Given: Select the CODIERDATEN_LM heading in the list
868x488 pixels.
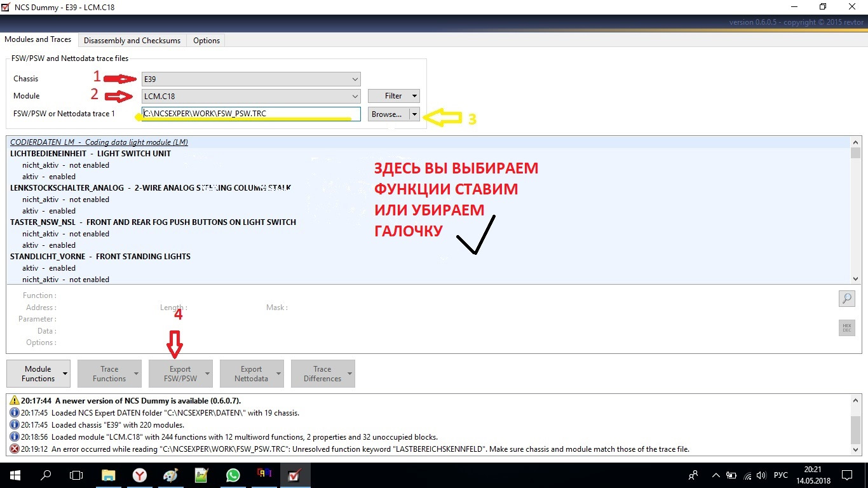Looking at the screenshot, I should pyautogui.click(x=98, y=142).
